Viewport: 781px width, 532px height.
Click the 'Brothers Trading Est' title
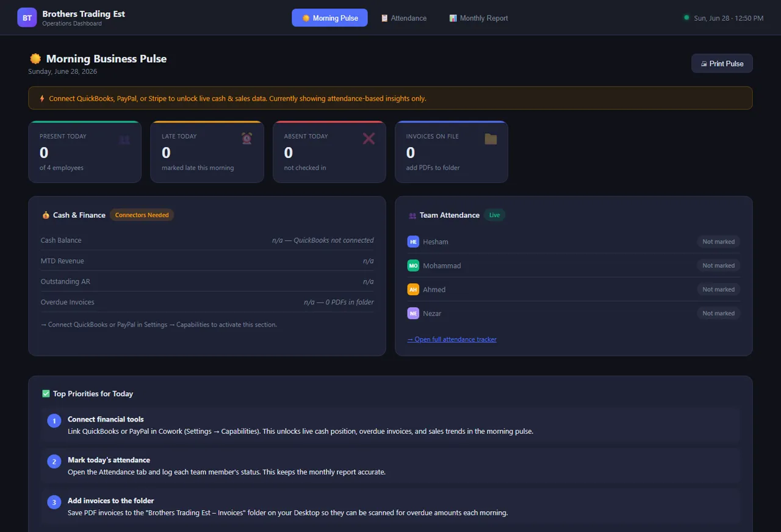tap(84, 13)
